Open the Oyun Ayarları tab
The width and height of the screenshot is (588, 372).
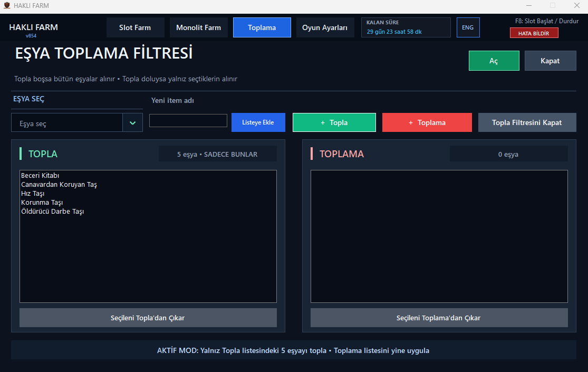click(x=325, y=27)
